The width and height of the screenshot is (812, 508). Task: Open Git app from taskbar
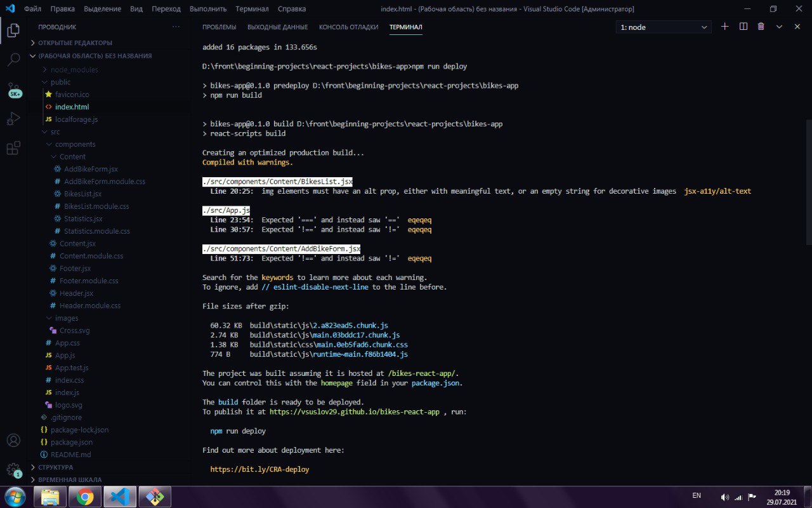tap(155, 497)
